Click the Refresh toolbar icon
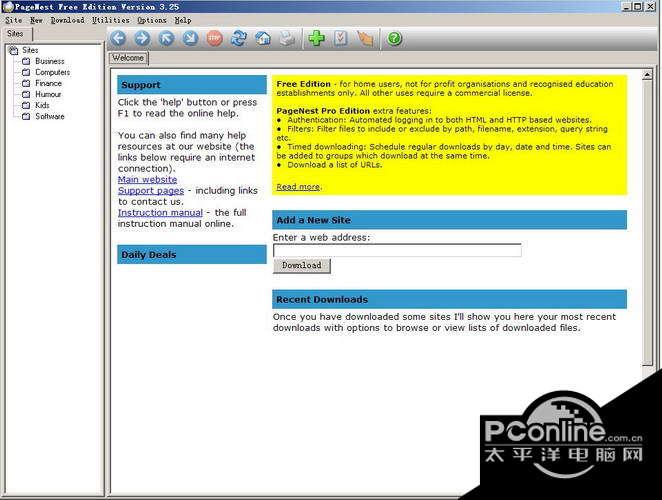Image resolution: width=662 pixels, height=500 pixels. (239, 39)
